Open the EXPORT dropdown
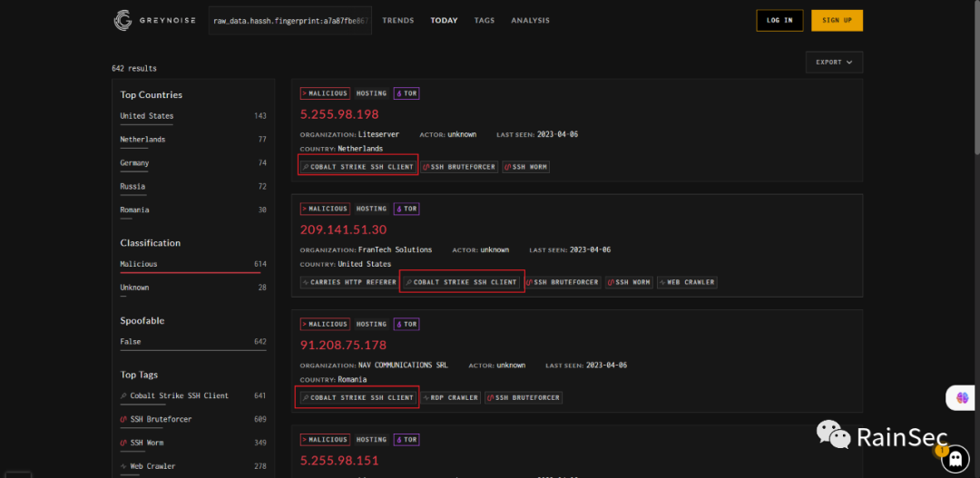 [x=835, y=63]
